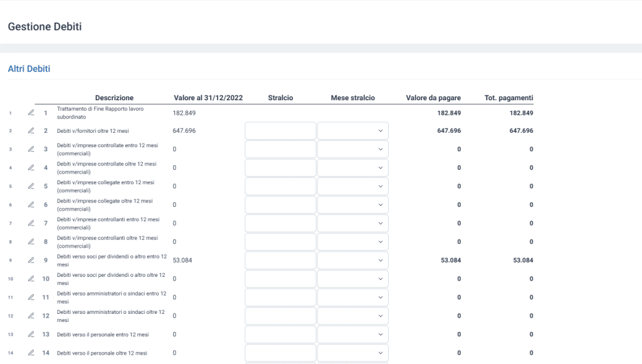This screenshot has width=642, height=364.
Task: Click Stralcio input for row 4 controllate oltre 12 mesi
Action: (x=280, y=168)
